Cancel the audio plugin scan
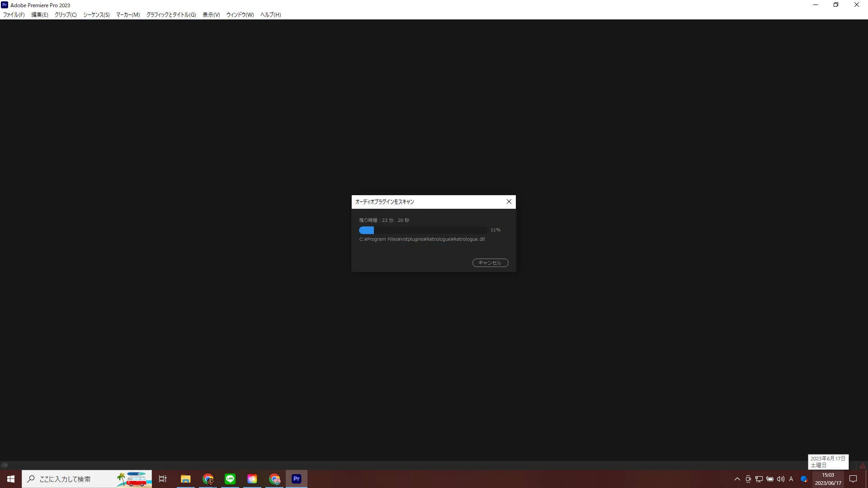Screen dimensions: 868x488 [x=490, y=263]
